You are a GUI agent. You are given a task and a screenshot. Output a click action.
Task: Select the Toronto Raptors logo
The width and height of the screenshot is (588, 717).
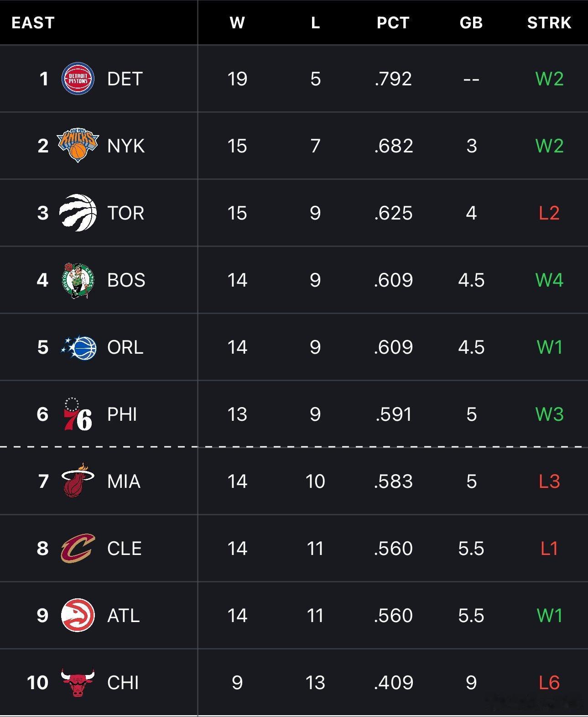[78, 213]
